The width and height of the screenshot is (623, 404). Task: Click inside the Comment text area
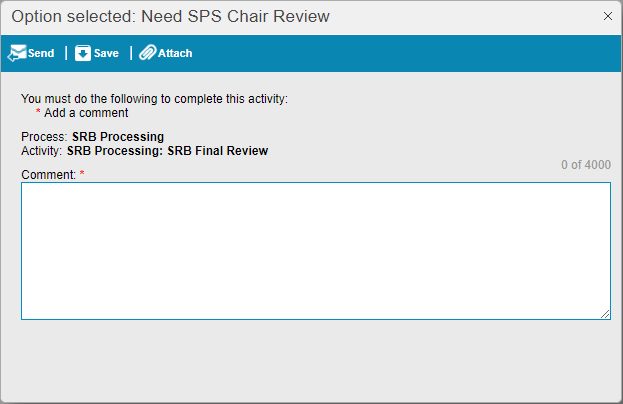click(x=316, y=251)
